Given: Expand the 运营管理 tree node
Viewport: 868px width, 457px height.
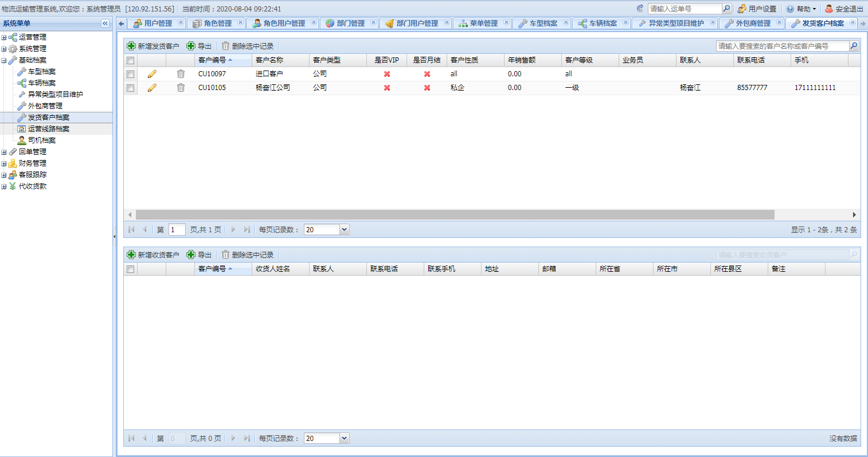Looking at the screenshot, I should coord(4,37).
